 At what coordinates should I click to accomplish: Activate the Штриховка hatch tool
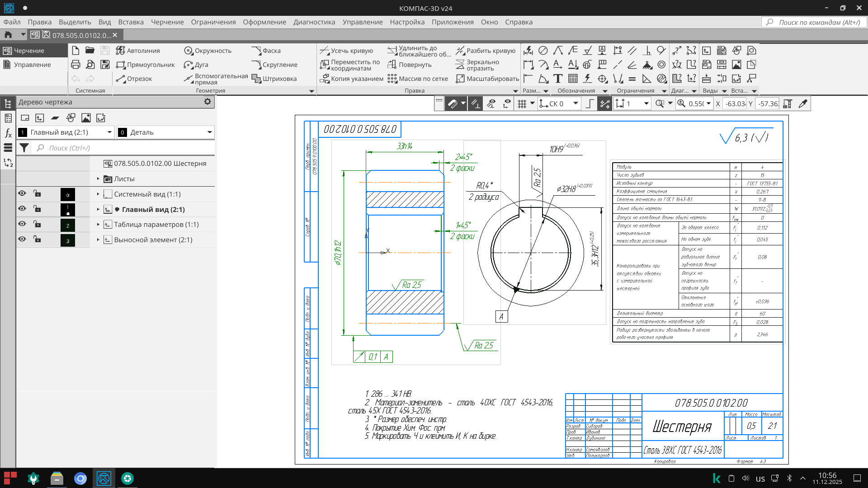[x=274, y=79]
